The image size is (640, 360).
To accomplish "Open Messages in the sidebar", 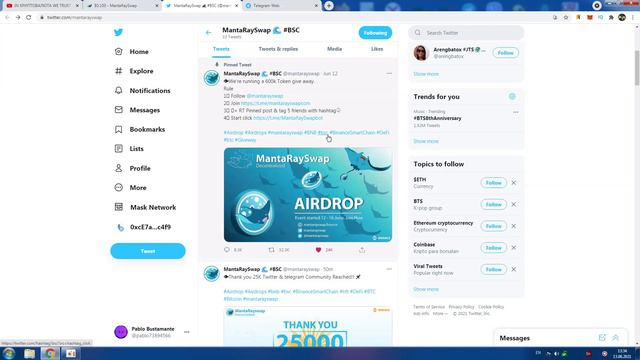I will 137,110.
